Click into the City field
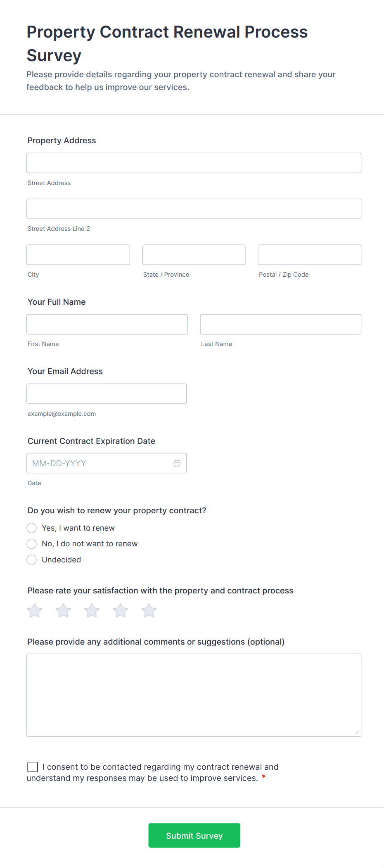This screenshot has width=384, height=868. tap(78, 255)
